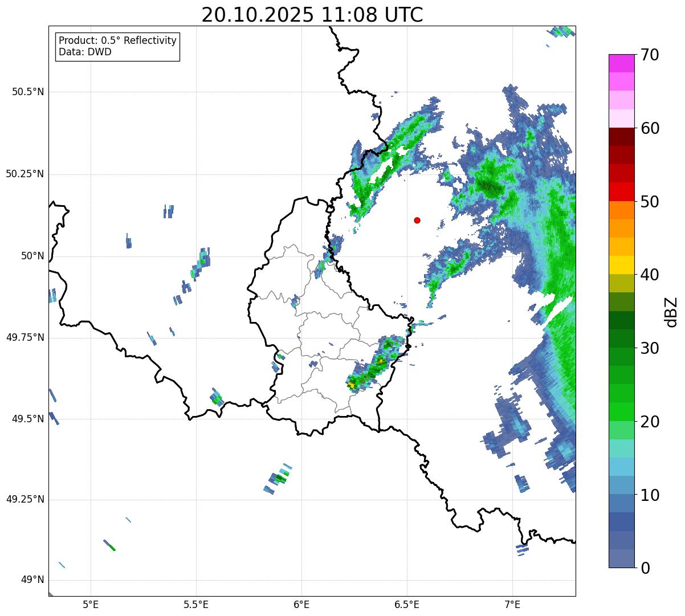Click the yellow-cored storm cell in southeast Luxembourg
This screenshot has width=685, height=616.
coord(376,365)
